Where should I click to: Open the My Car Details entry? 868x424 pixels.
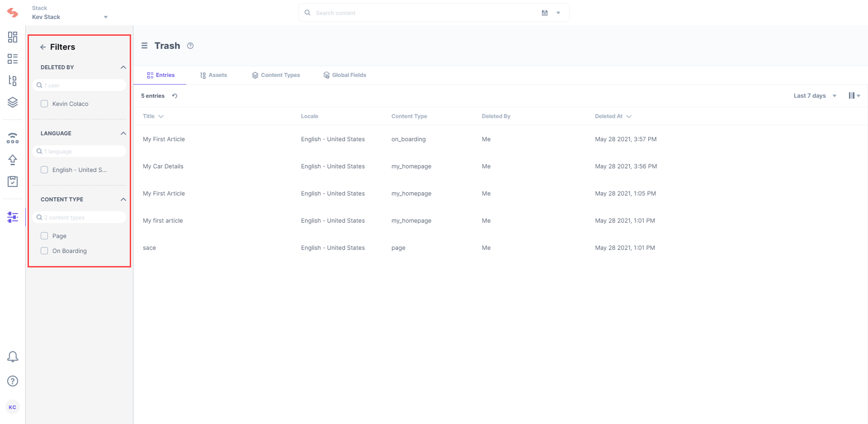(163, 166)
